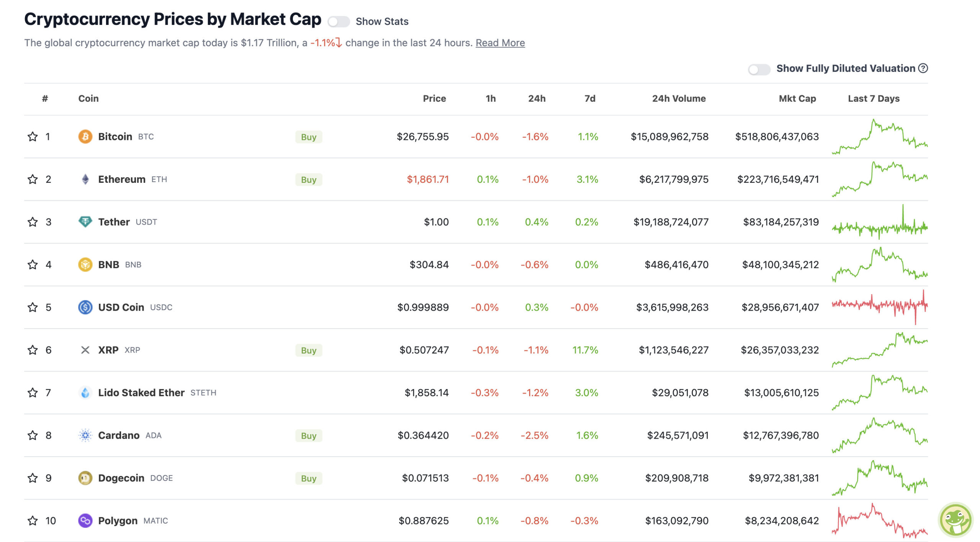Star the Dogecoin row

33,478
